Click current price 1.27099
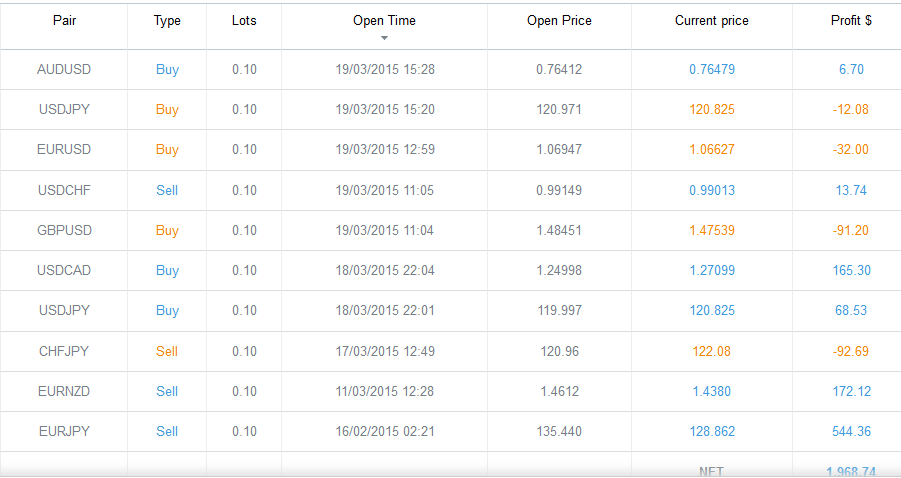The width and height of the screenshot is (901, 478). pyautogui.click(x=712, y=270)
